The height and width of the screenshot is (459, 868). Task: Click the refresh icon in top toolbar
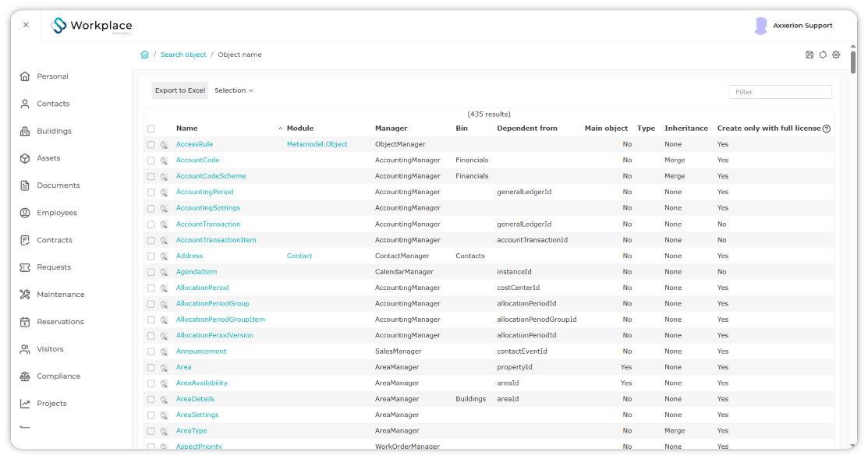click(824, 55)
